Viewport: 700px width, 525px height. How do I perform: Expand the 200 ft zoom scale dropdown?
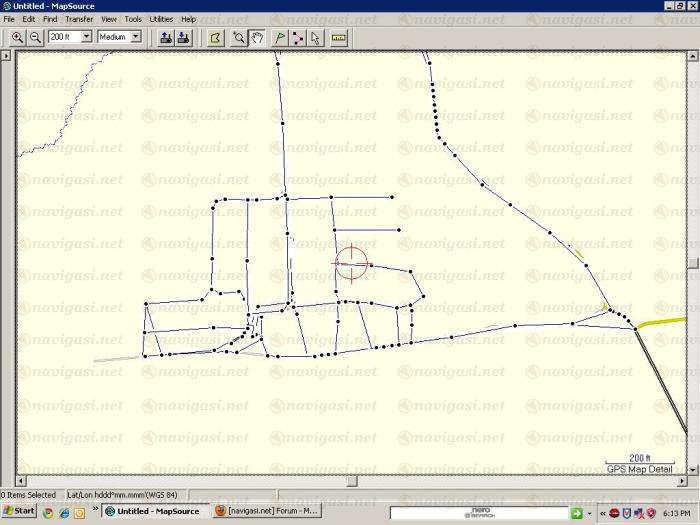pyautogui.click(x=86, y=37)
